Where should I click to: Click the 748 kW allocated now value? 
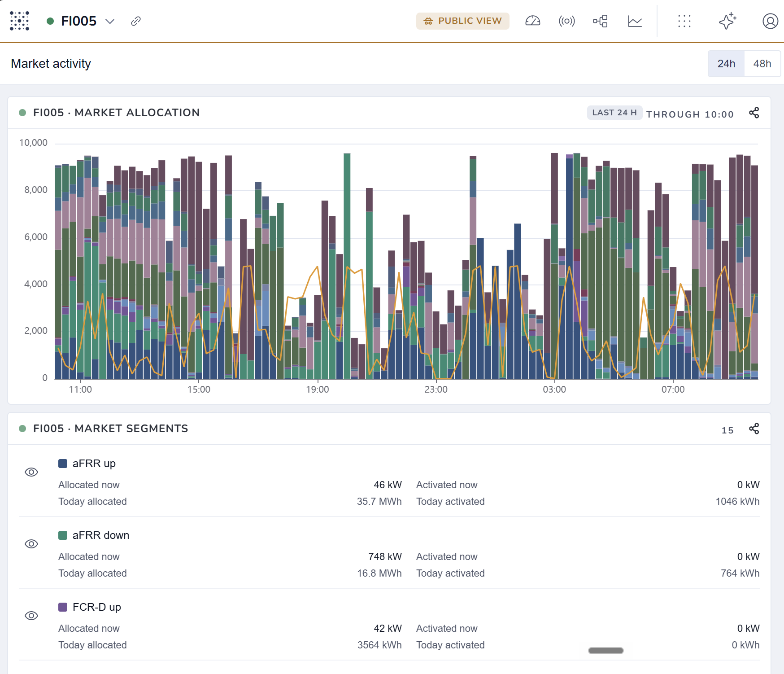pos(385,556)
